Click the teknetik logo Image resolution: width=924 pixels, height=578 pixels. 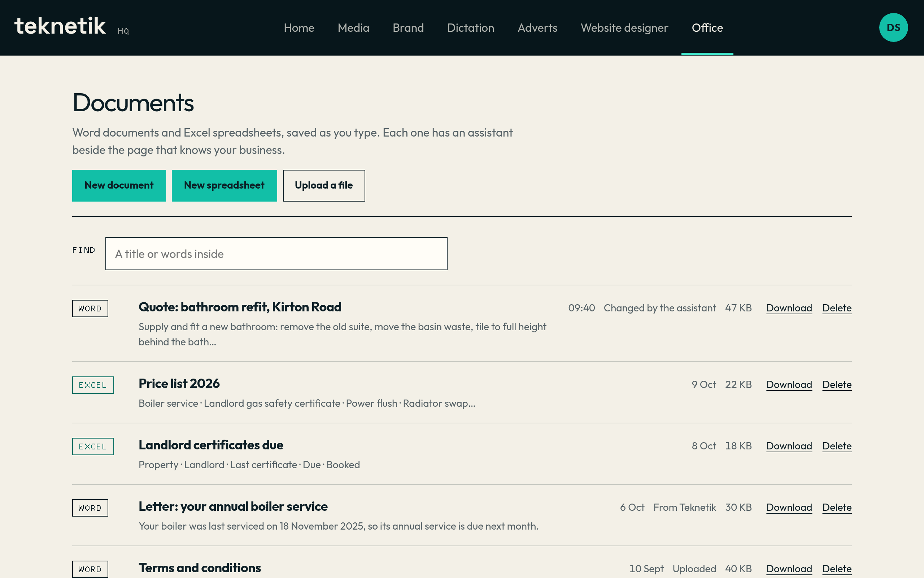click(60, 26)
